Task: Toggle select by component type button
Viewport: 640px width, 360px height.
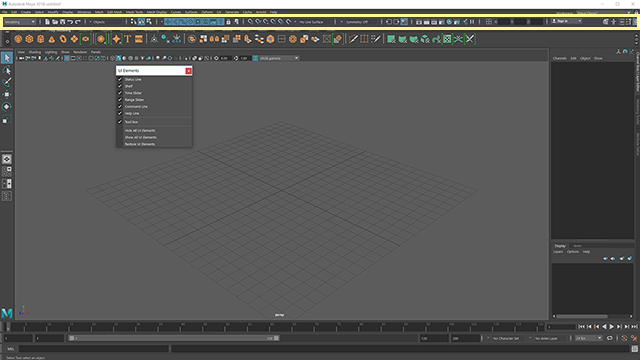Action: tap(149, 22)
